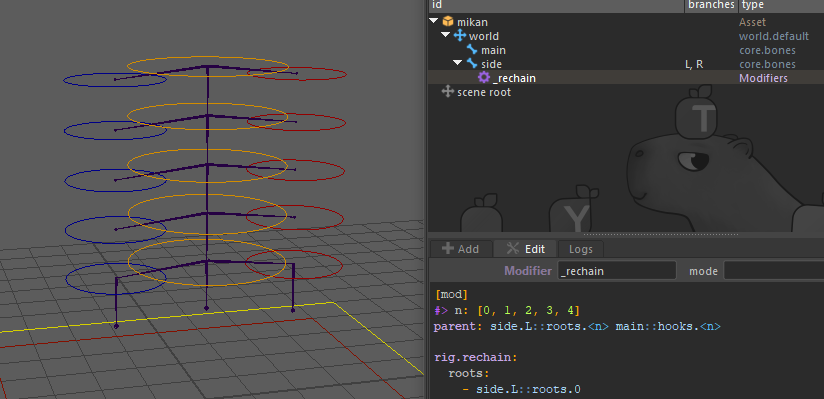Open the mode combo box
This screenshot has height=399, width=824.
point(774,271)
